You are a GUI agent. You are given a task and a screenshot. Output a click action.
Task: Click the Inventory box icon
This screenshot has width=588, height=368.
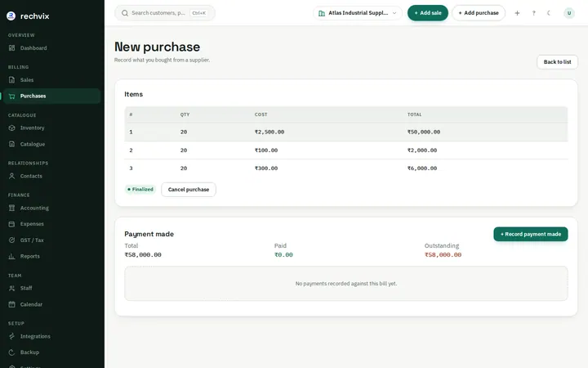tap(12, 128)
